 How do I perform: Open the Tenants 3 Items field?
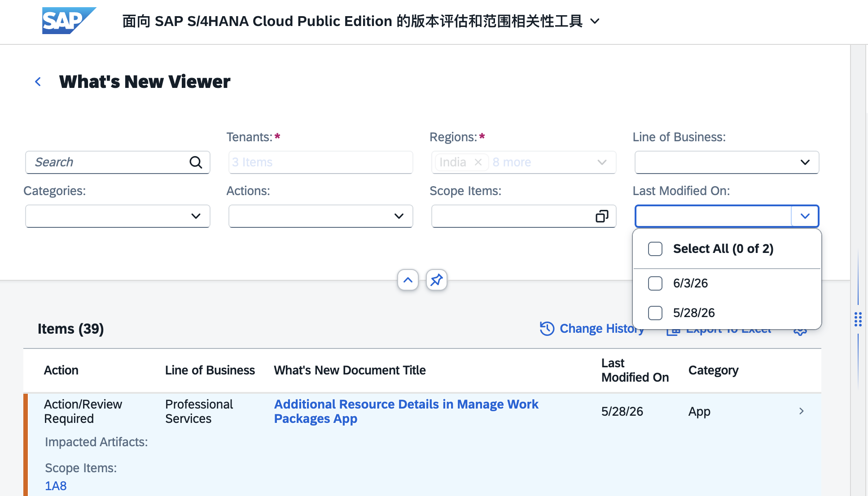pos(320,162)
